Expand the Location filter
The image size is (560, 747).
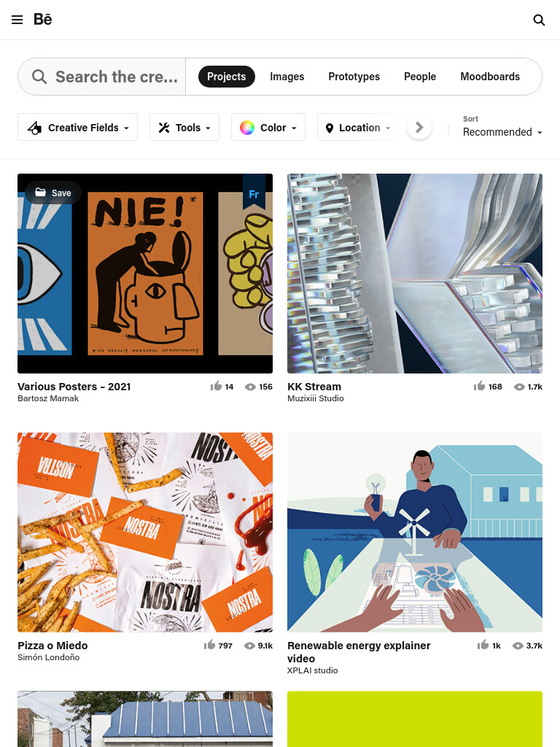358,127
